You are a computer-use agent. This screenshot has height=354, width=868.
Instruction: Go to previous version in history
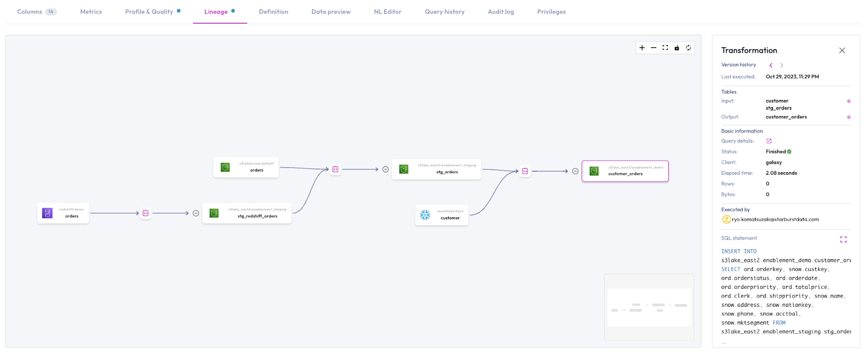(771, 65)
